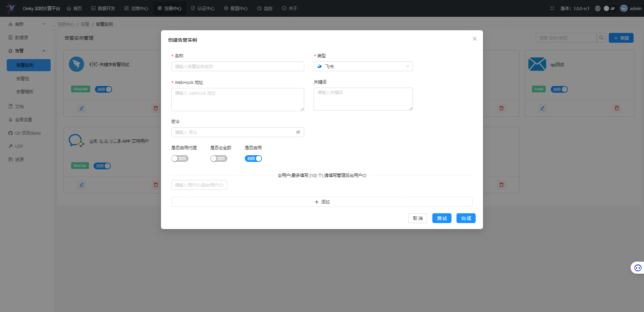Delete the 钉钉-关键字告警测试 instance
This screenshot has width=644, height=312.
[156, 108]
